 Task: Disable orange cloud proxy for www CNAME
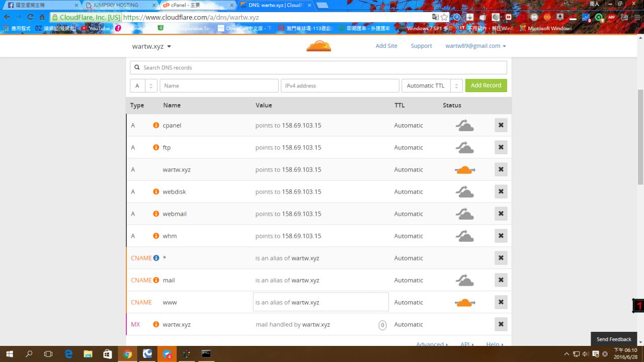pos(465,303)
